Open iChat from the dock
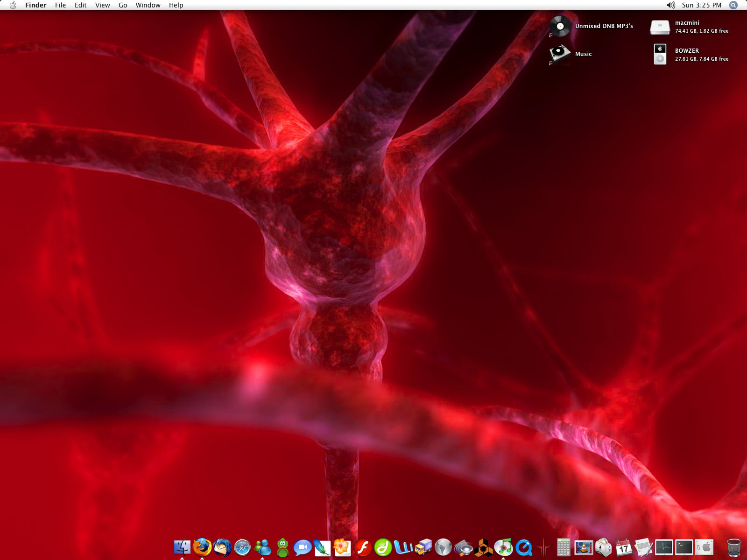The image size is (747, 560). [303, 547]
